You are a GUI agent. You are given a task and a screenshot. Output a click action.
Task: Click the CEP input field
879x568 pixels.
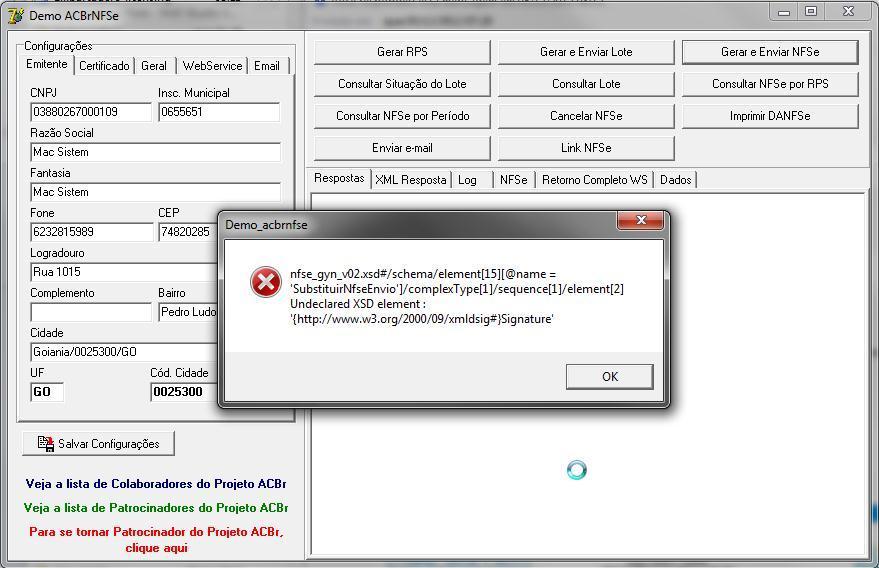pyautogui.click(x=188, y=232)
